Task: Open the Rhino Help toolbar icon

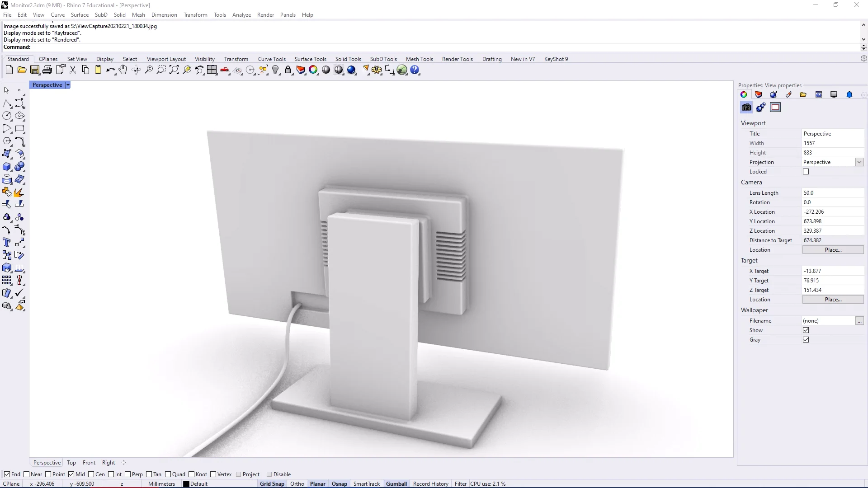Action: [x=415, y=70]
